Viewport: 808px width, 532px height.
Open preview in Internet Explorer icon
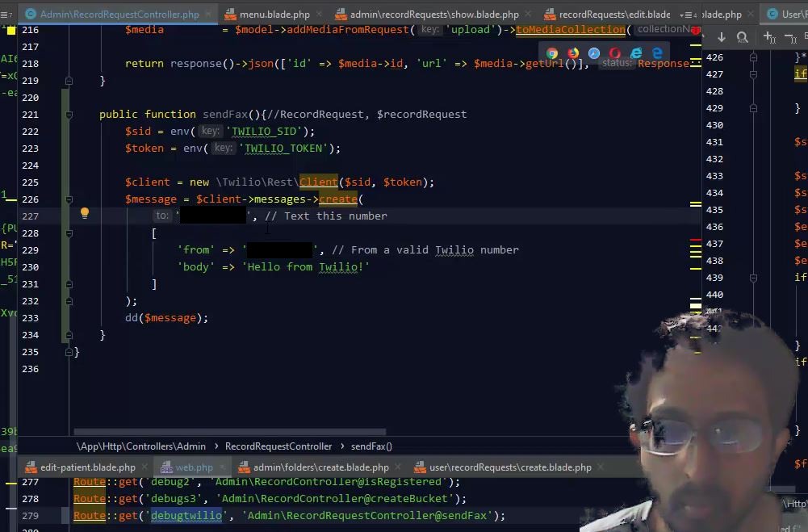pyautogui.click(x=636, y=53)
